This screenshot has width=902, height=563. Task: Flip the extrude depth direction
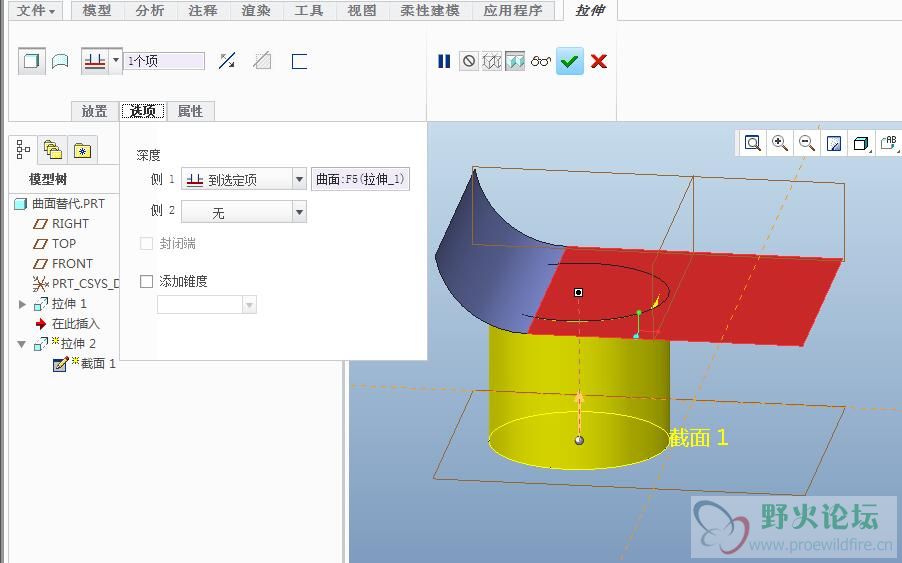tap(227, 61)
